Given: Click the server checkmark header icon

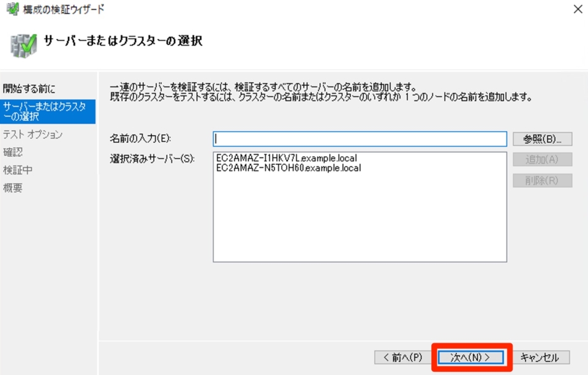Looking at the screenshot, I should pyautogui.click(x=24, y=46).
